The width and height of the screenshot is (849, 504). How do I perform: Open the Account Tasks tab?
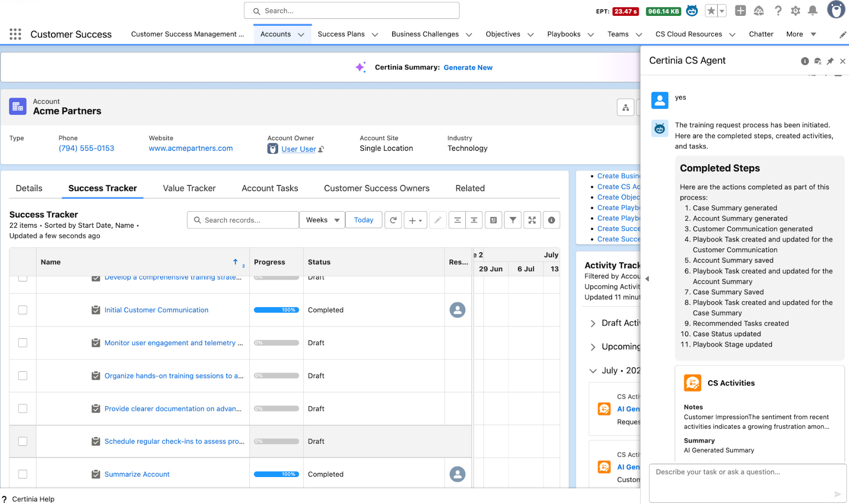270,188
